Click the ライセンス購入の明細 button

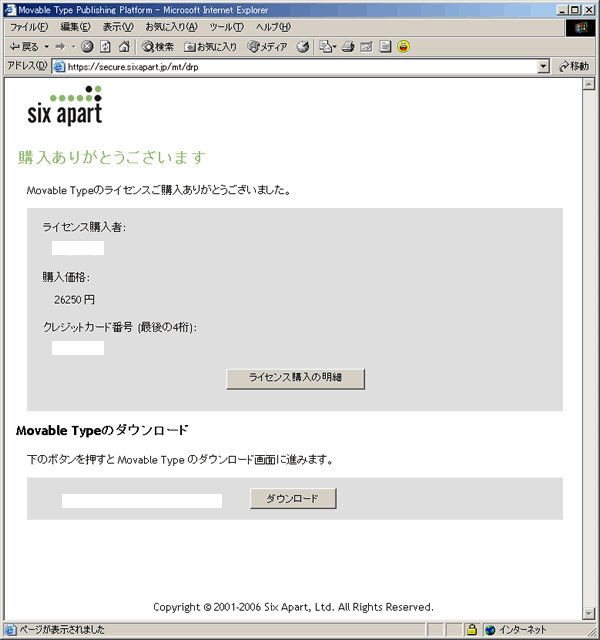tap(296, 379)
